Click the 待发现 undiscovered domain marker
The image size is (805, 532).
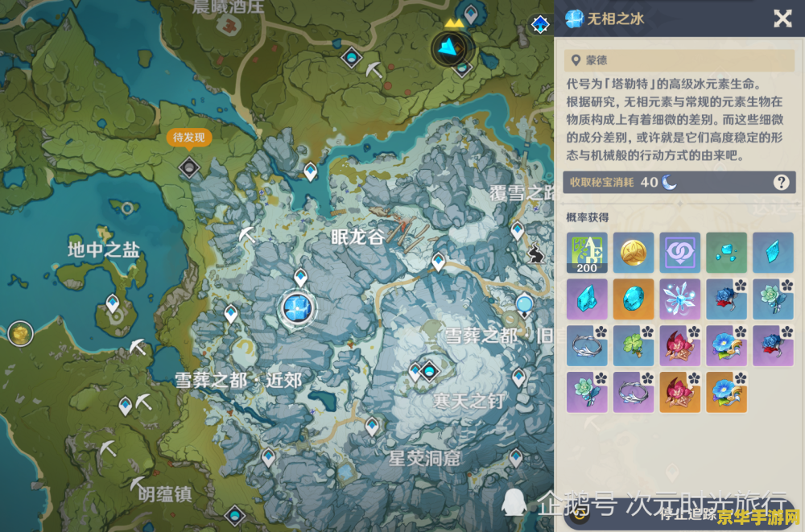tap(189, 167)
